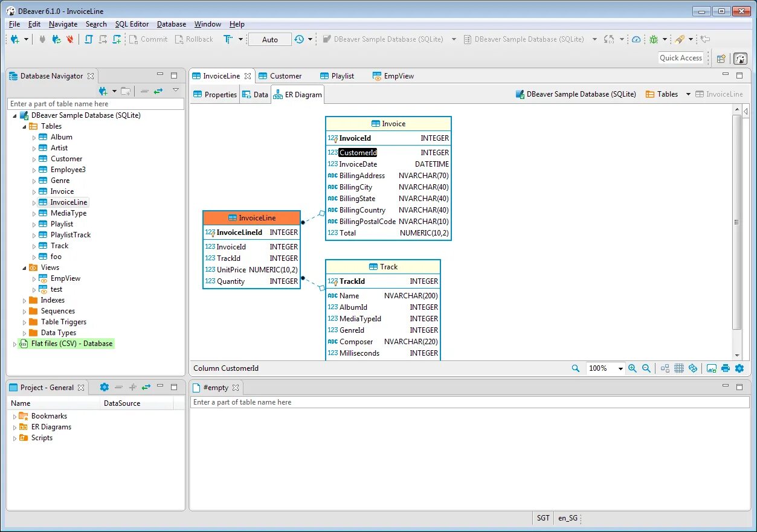Switch to the Properties sub-tab
757x532 pixels.
[215, 95]
